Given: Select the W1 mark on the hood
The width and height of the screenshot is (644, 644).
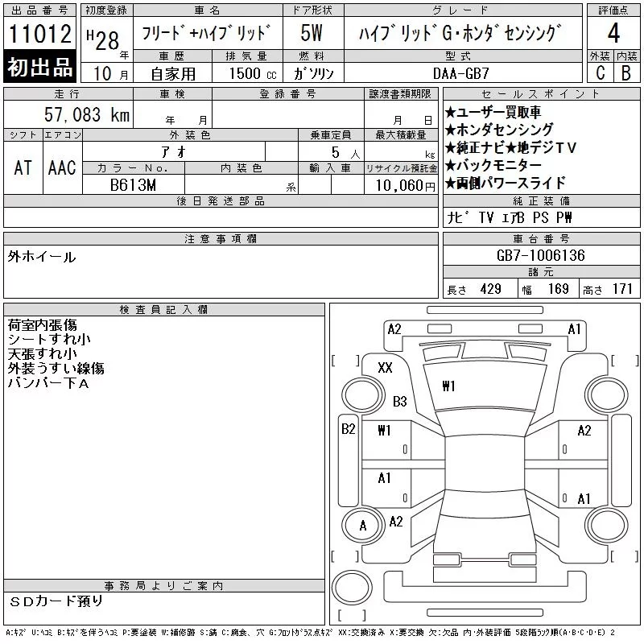Looking at the screenshot, I should click(x=448, y=386).
